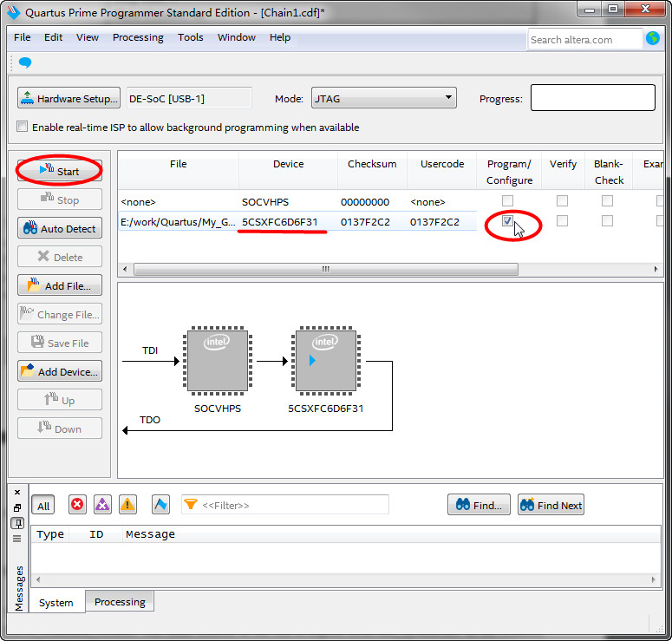This screenshot has width=672, height=641.
Task: Open the Help menu
Action: pos(280,37)
